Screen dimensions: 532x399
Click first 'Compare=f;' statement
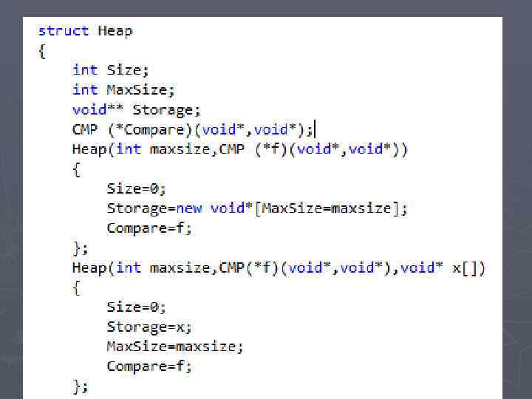point(149,228)
